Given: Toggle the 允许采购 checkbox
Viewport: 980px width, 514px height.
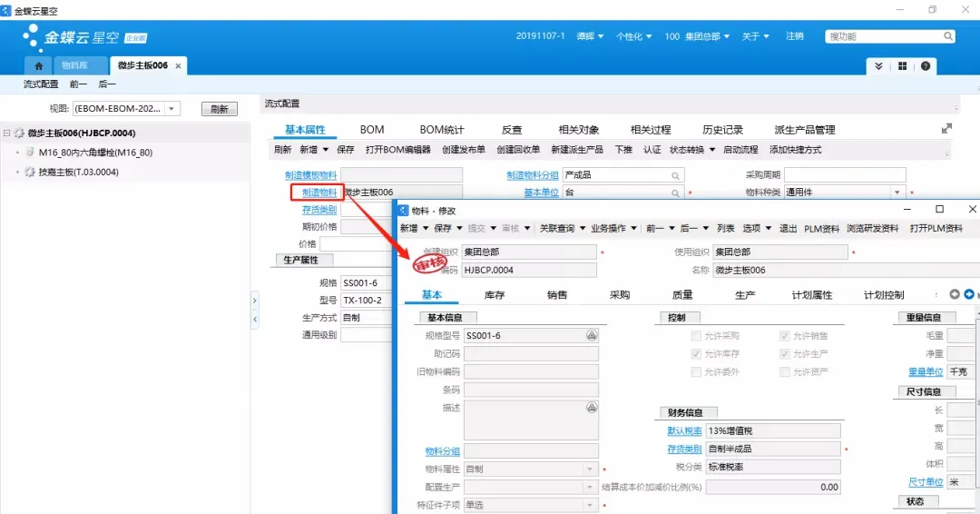Looking at the screenshot, I should click(696, 336).
